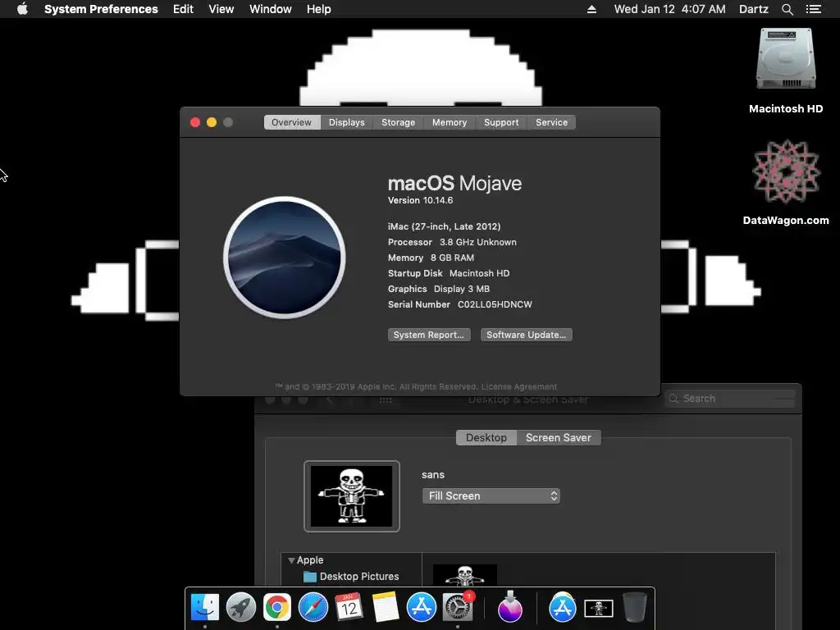The width and height of the screenshot is (840, 630).
Task: Open System Preferences gear in Dock
Action: (x=458, y=608)
